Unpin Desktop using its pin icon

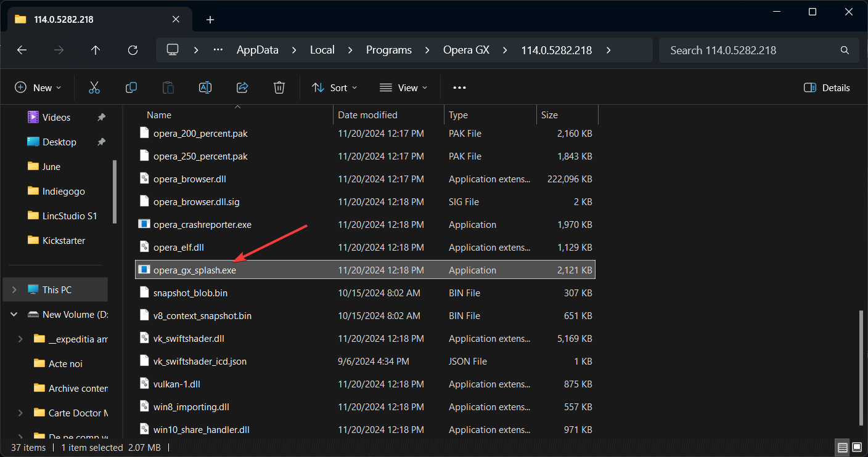[x=101, y=142]
